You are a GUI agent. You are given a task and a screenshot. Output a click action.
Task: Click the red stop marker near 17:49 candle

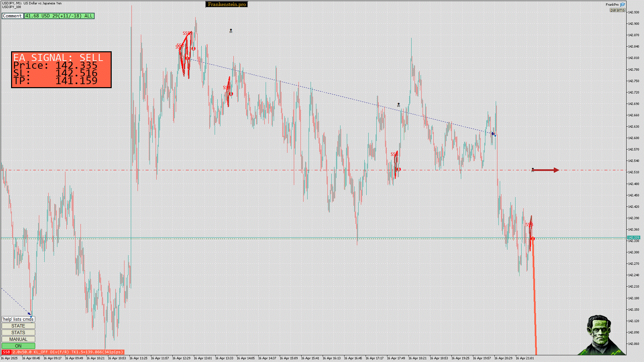(399, 169)
